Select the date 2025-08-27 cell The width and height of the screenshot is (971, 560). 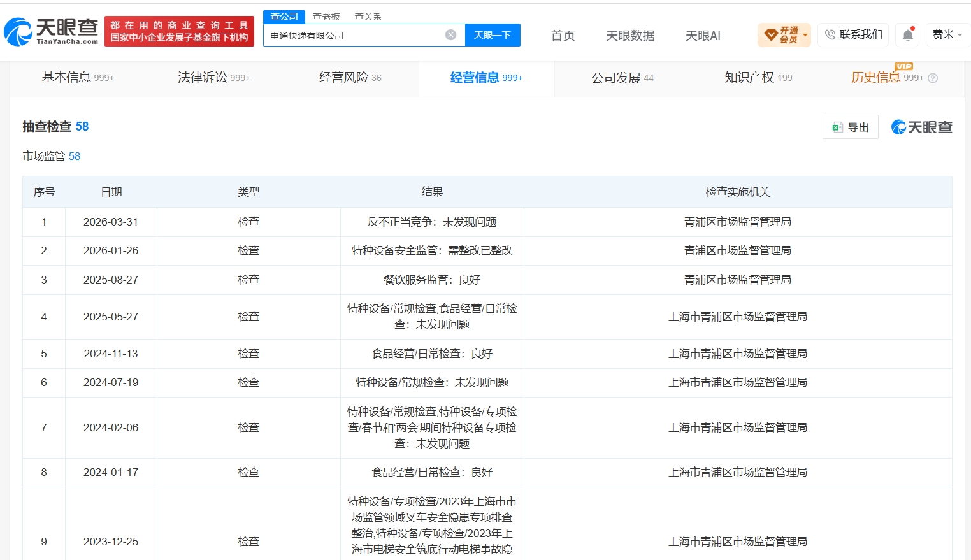pos(111,280)
